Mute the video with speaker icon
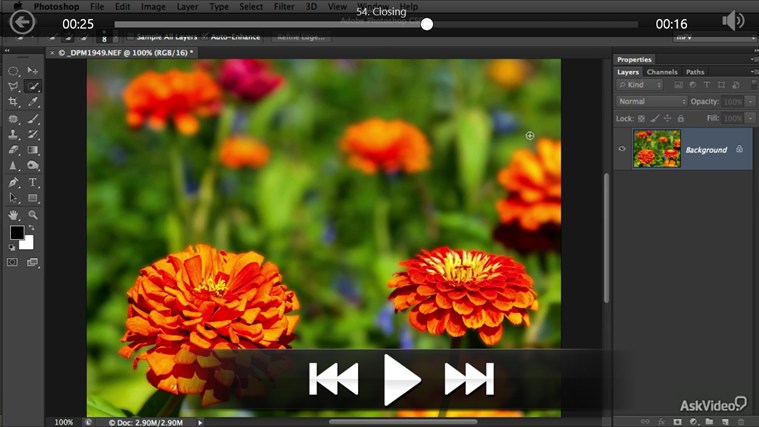 tap(734, 21)
